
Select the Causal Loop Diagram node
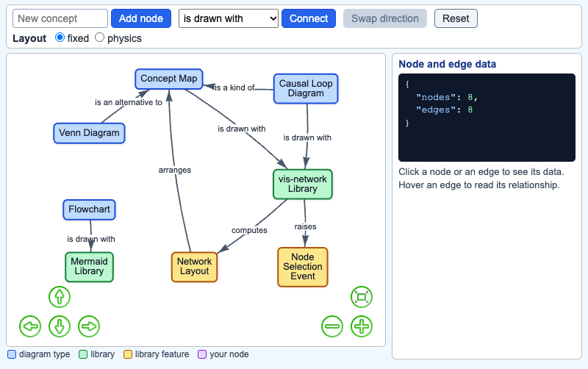click(306, 88)
